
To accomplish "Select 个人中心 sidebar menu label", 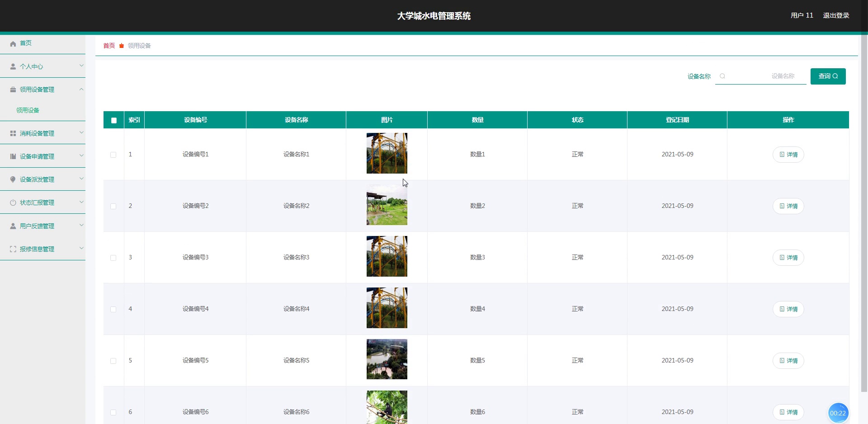I will (31, 66).
